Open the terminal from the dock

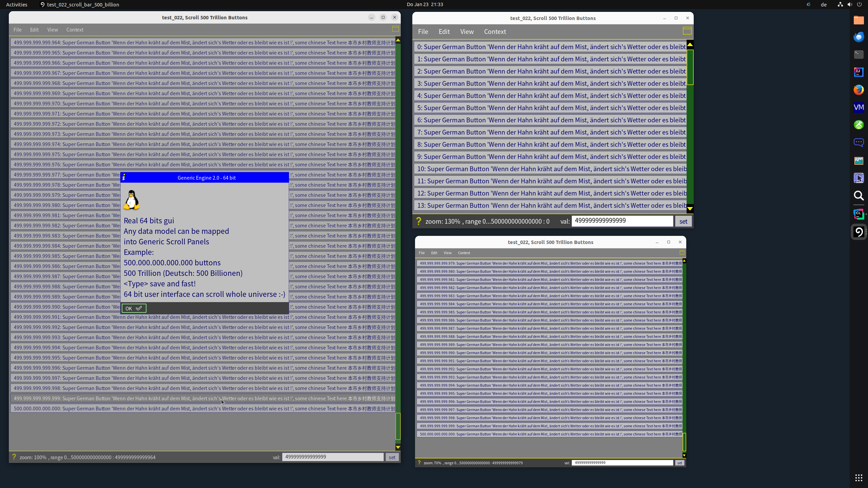point(859,54)
